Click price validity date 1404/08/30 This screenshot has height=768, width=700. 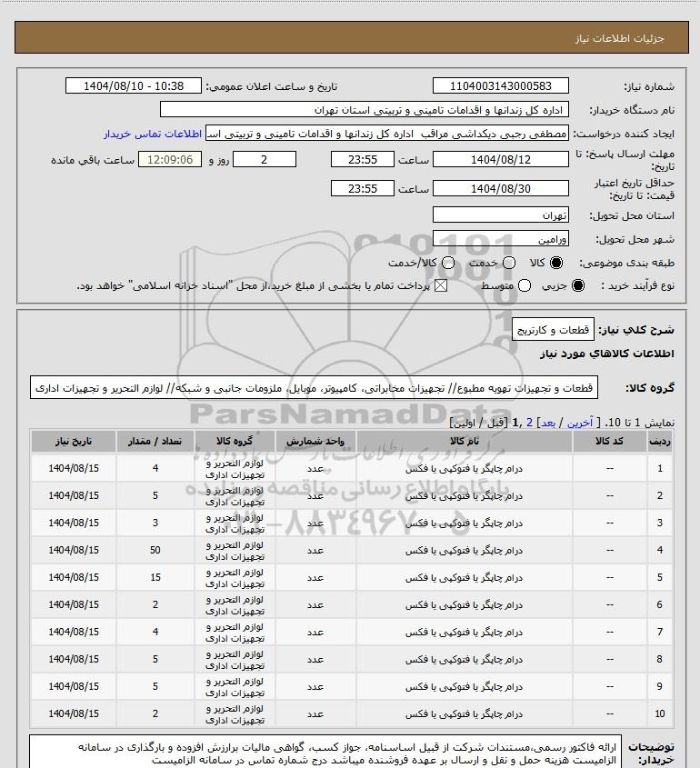coord(501,188)
